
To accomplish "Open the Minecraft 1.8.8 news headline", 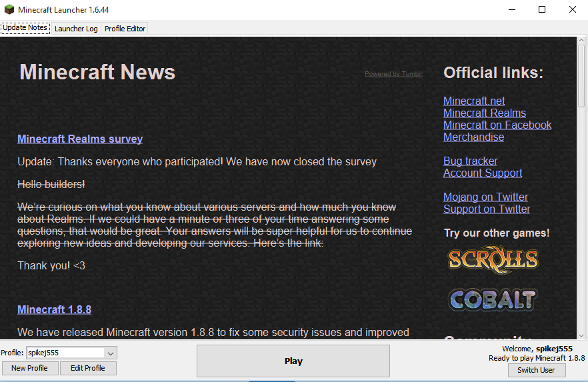I will pos(55,309).
